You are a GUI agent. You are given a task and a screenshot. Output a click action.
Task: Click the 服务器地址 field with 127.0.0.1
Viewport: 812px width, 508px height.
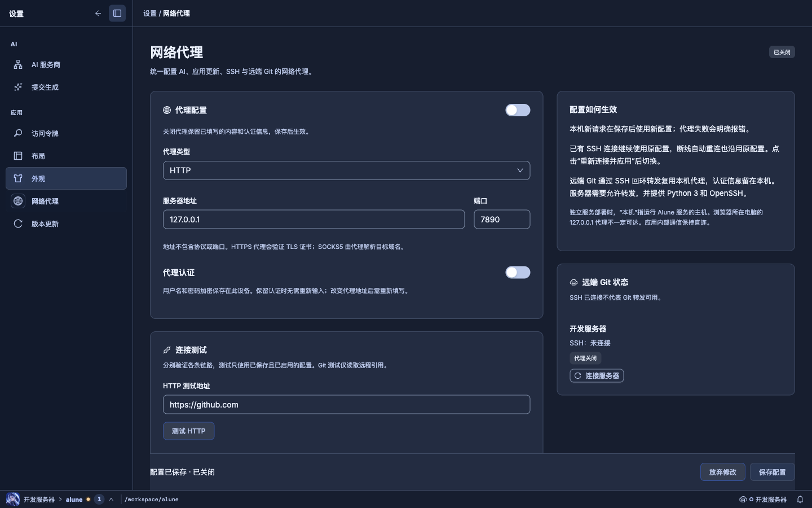point(314,220)
